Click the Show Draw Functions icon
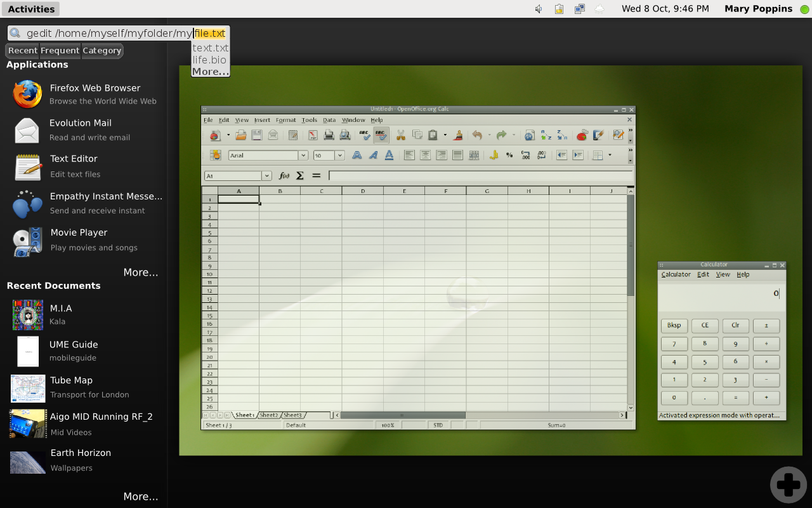The image size is (812, 508). tap(598, 135)
